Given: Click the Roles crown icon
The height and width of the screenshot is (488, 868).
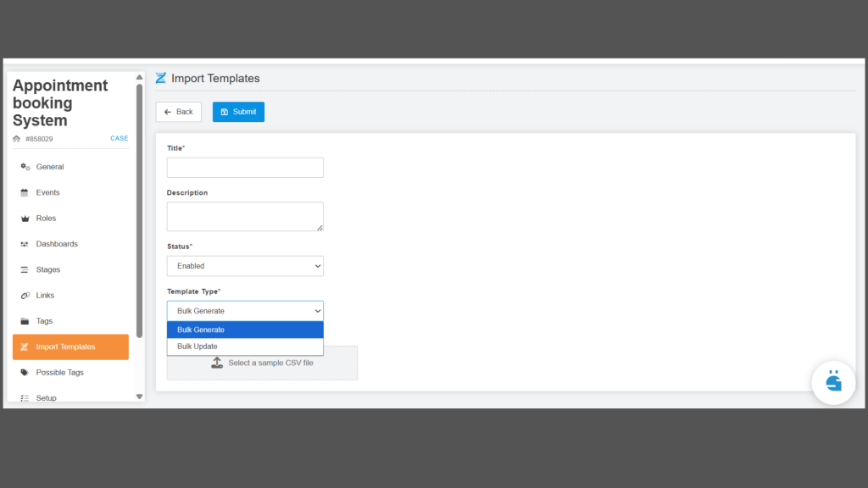Looking at the screenshot, I should (x=25, y=219).
